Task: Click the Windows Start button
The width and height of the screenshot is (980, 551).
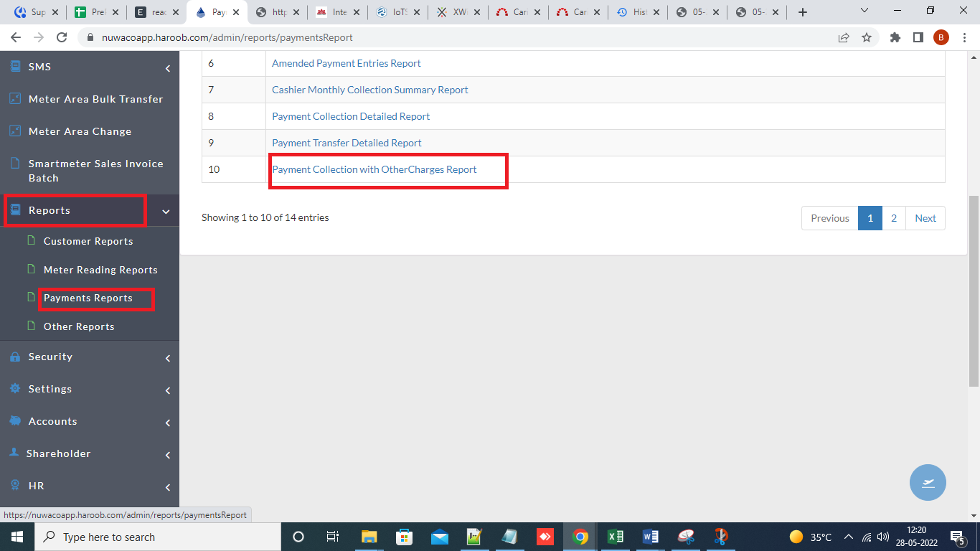Action: (x=16, y=537)
